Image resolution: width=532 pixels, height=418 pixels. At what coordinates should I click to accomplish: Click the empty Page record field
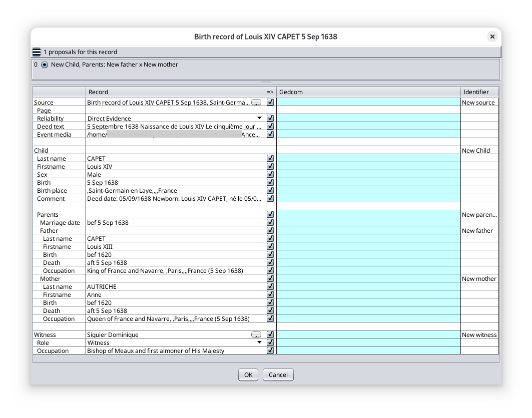[175, 111]
